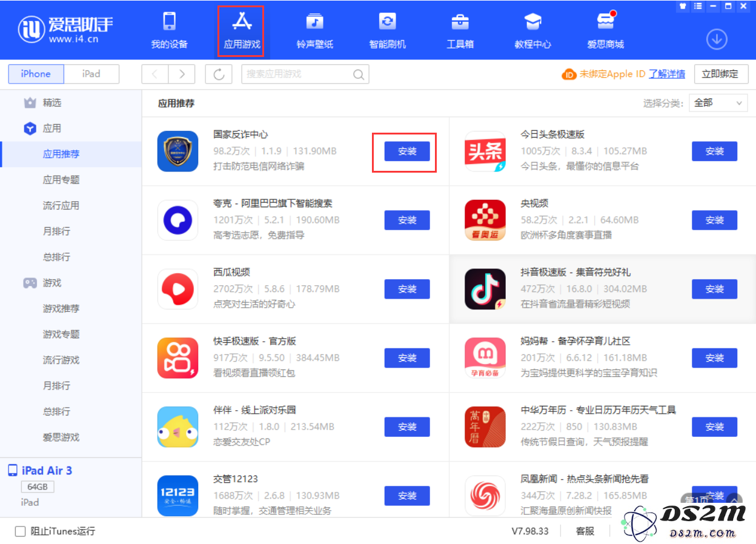
Task: Go forward with the right arrow
Action: pos(182,74)
